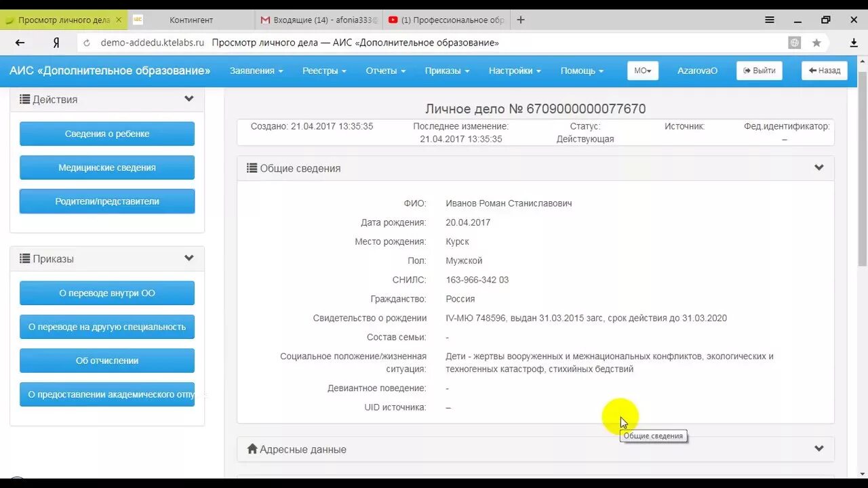
Task: Click the Родители/представители button
Action: click(107, 201)
